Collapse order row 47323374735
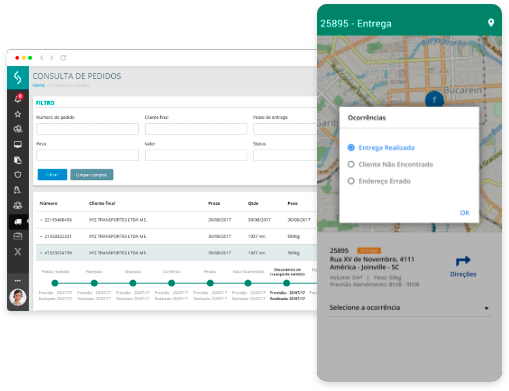Screen dimensions: 509x391 coord(41,253)
